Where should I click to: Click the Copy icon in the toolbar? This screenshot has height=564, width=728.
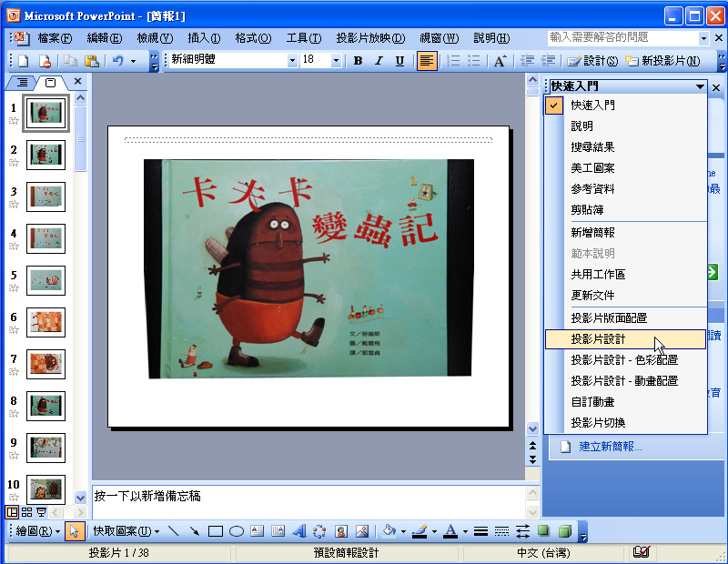pos(71,61)
